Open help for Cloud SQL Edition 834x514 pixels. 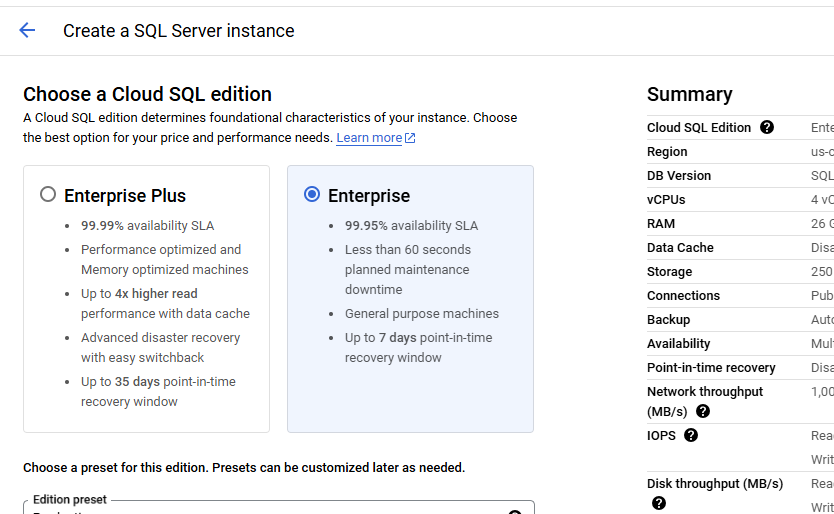(x=766, y=127)
